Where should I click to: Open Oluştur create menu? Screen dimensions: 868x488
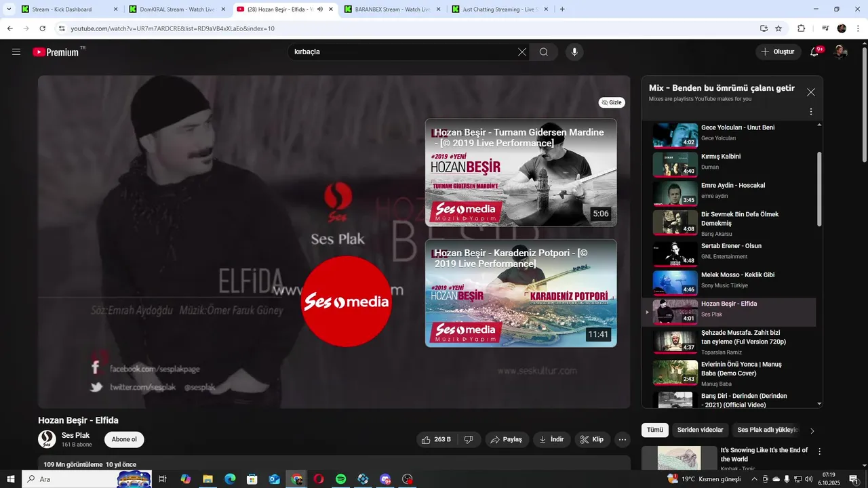click(778, 52)
